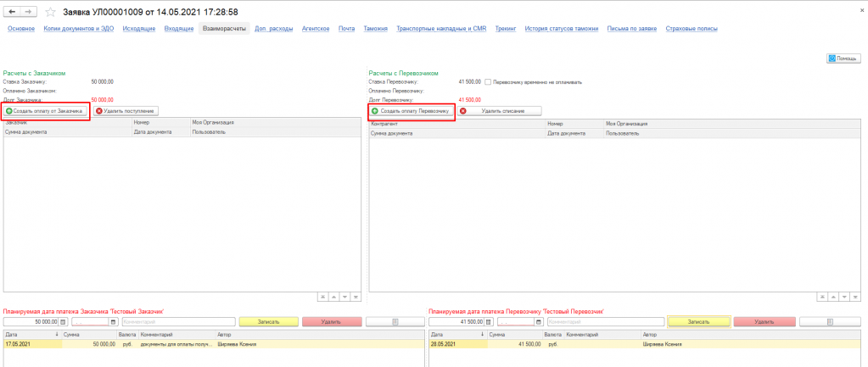The image size is (868, 367).
Task: Move carrier list to first row
Action: [x=823, y=297]
